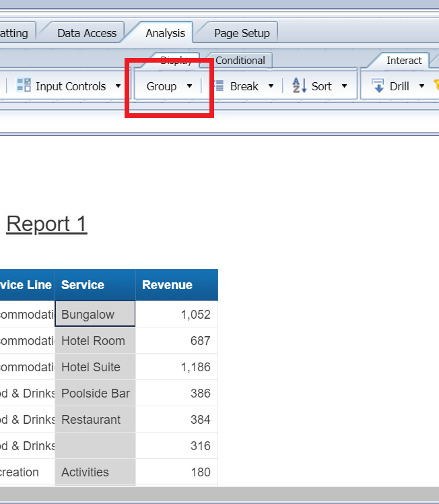Open the Group dropdown arrow
The image size is (439, 504).
[x=189, y=86]
